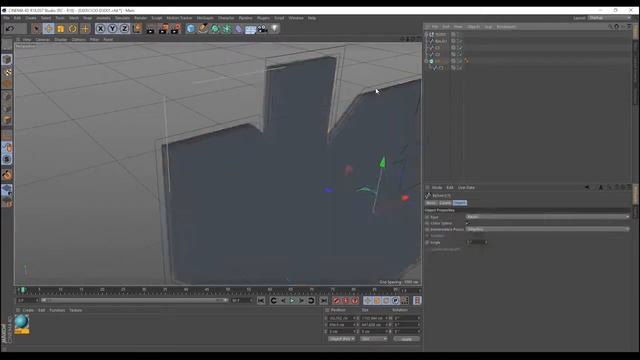Toggle Position keyframe recording

367,301
